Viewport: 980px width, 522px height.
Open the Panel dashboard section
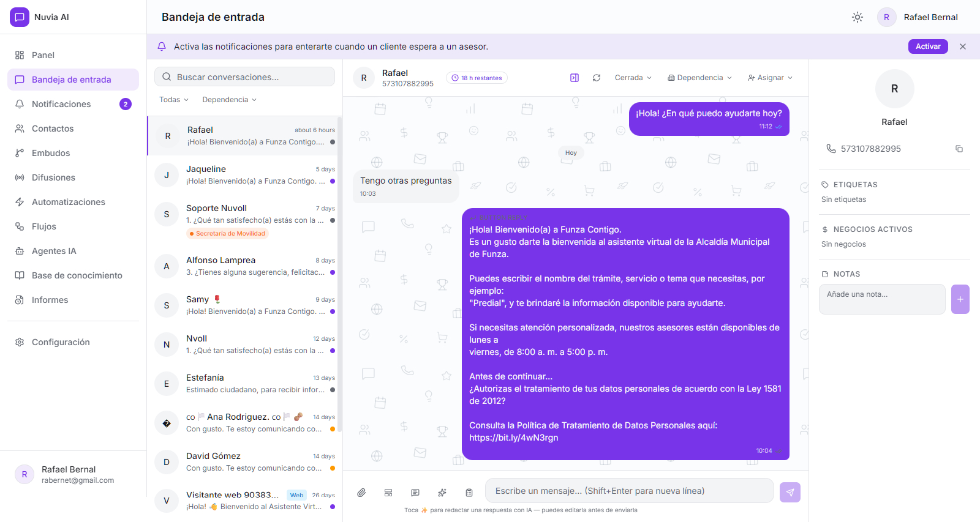point(73,55)
